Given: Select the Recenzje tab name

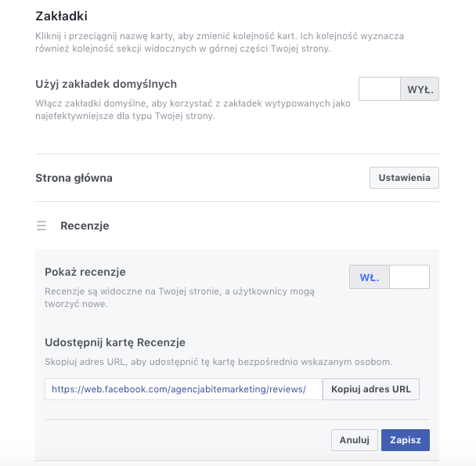Looking at the screenshot, I should [x=85, y=226].
